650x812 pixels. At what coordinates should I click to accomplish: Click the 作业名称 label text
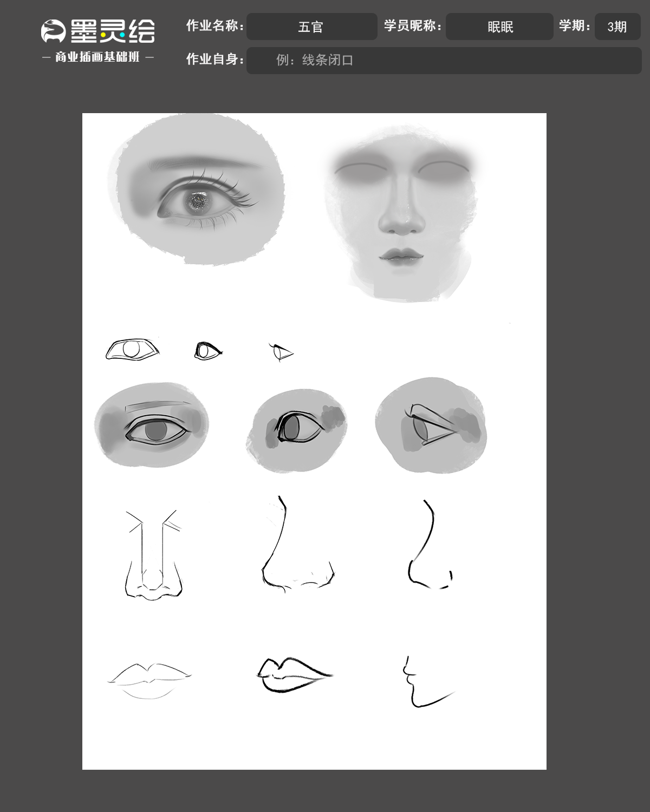(215, 26)
